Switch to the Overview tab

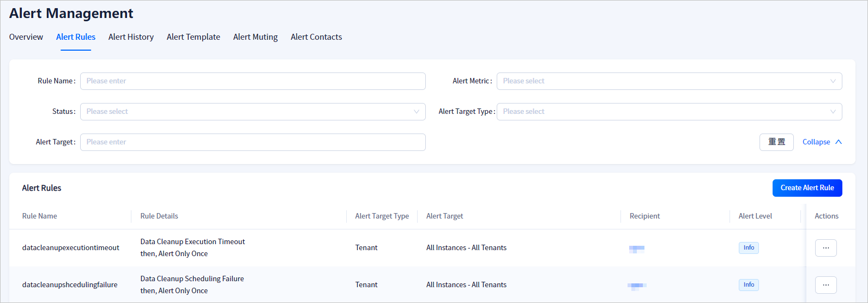click(x=26, y=37)
